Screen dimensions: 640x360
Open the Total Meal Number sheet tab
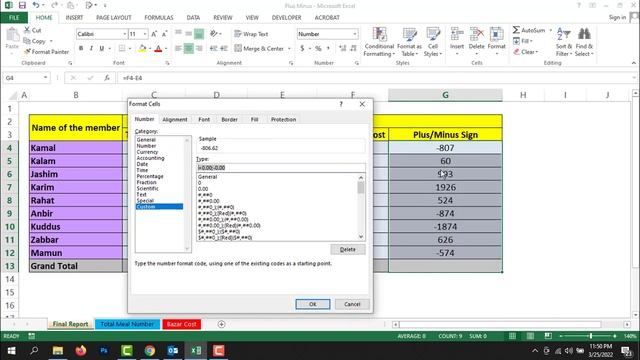[127, 324]
